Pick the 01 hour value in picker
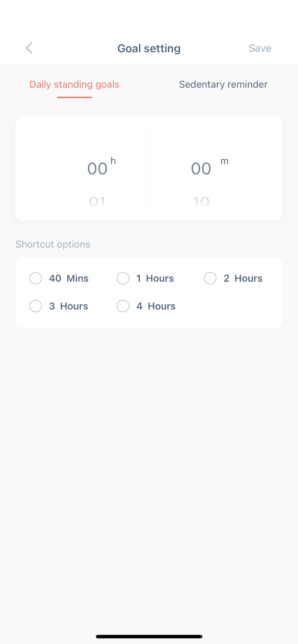 pos(97,200)
